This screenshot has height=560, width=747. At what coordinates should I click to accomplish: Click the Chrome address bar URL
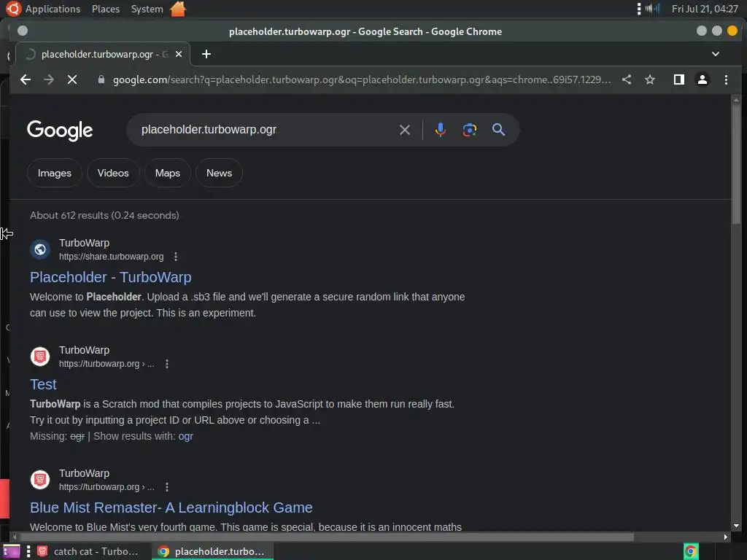(x=362, y=79)
